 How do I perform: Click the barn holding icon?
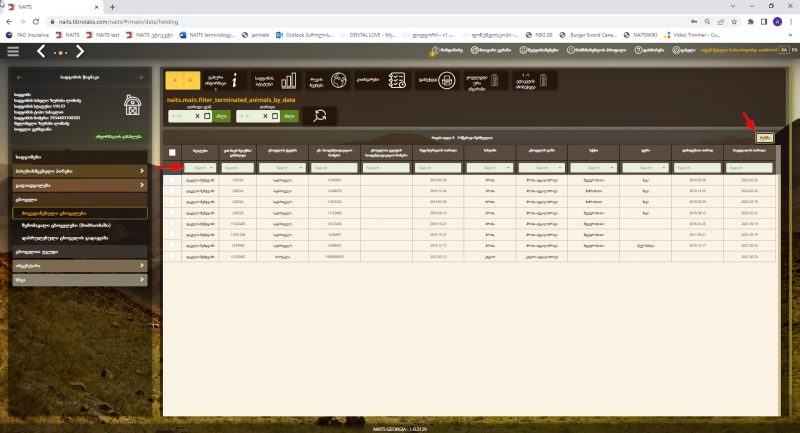[132, 105]
